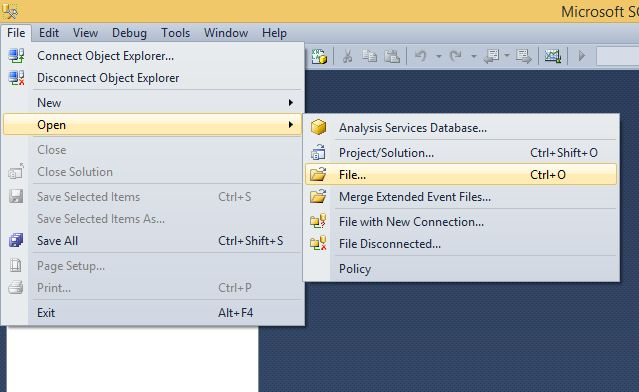The width and height of the screenshot is (639, 392).
Task: Select Project/Solution in Open submenu
Action: 461,153
